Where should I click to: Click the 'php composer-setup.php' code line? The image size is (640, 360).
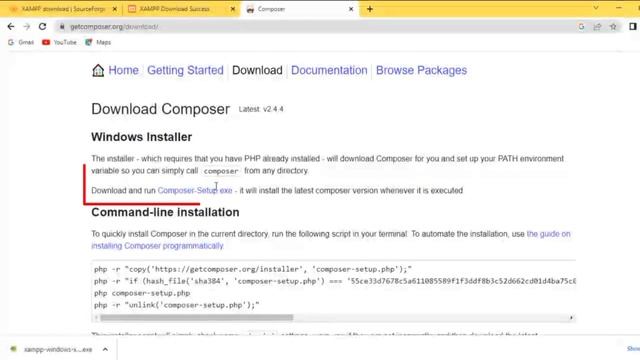click(x=142, y=293)
